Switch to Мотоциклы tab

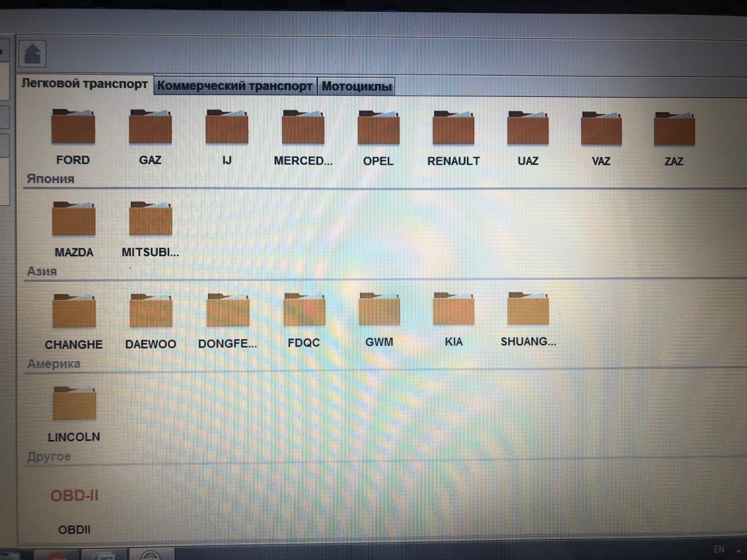click(x=357, y=86)
